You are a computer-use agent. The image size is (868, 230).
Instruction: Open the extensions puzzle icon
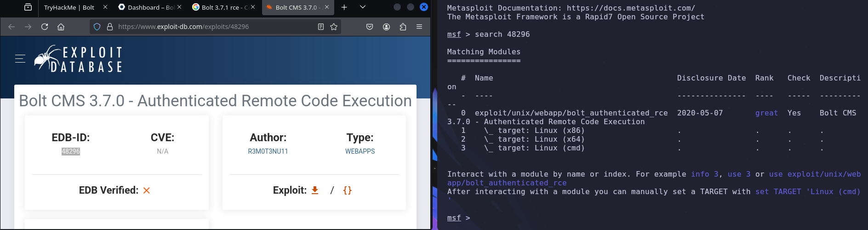[x=403, y=27]
